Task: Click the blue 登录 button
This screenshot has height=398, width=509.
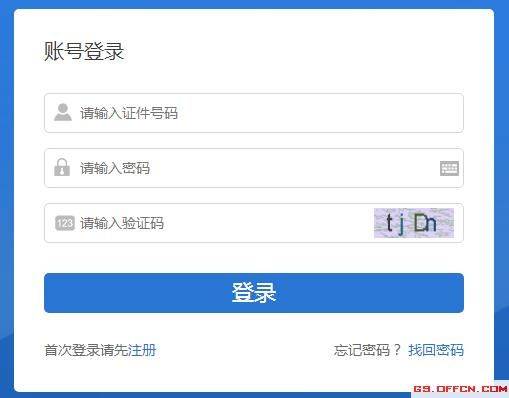Action: [x=254, y=293]
